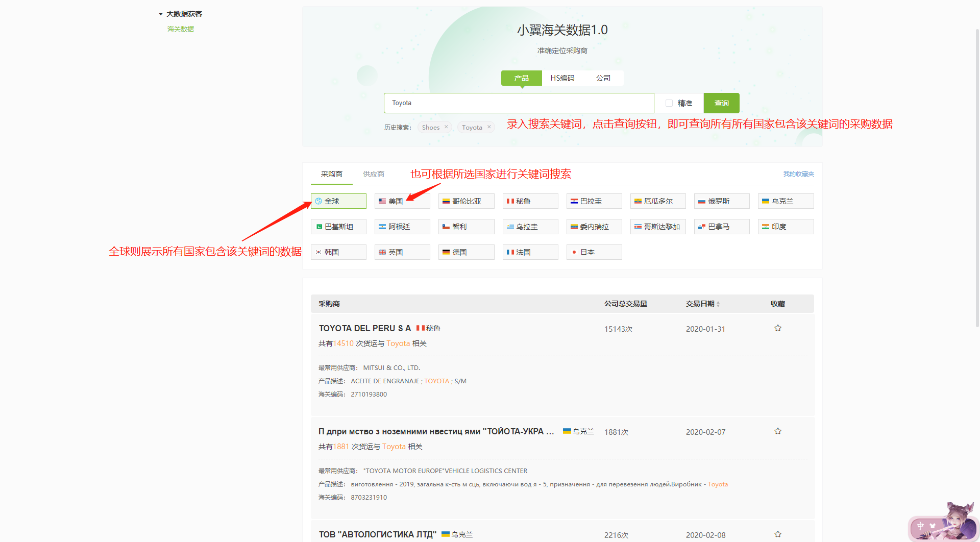Select the 全球 globe filter
The width and height of the screenshot is (980, 542).
point(338,201)
